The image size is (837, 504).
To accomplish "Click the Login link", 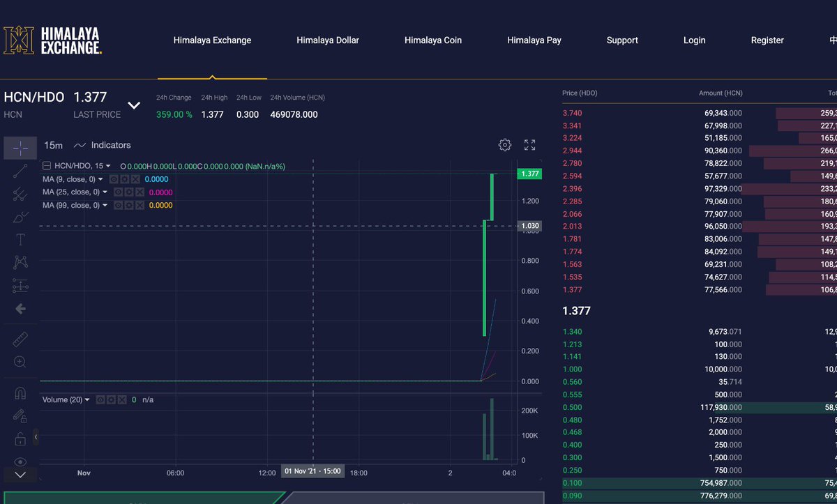I will (694, 40).
